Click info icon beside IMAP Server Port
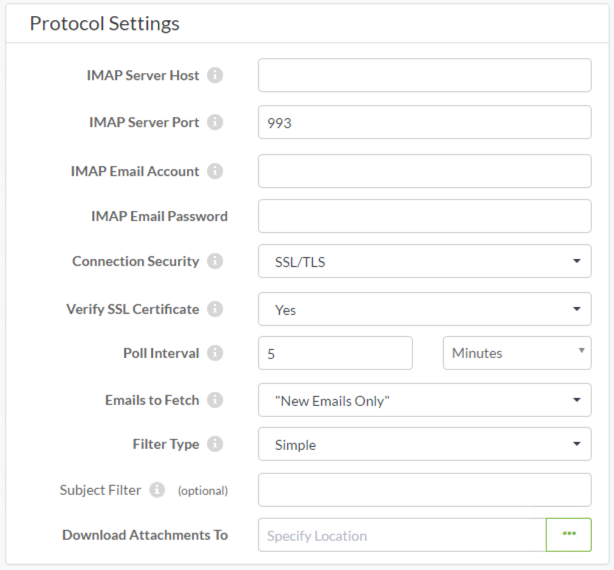The image size is (614, 570). [x=215, y=122]
